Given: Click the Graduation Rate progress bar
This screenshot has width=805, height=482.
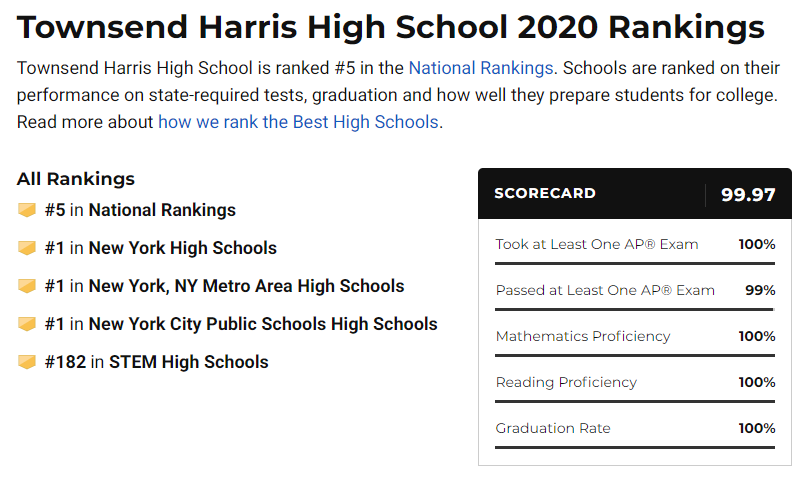Looking at the screenshot, I should click(x=635, y=448).
